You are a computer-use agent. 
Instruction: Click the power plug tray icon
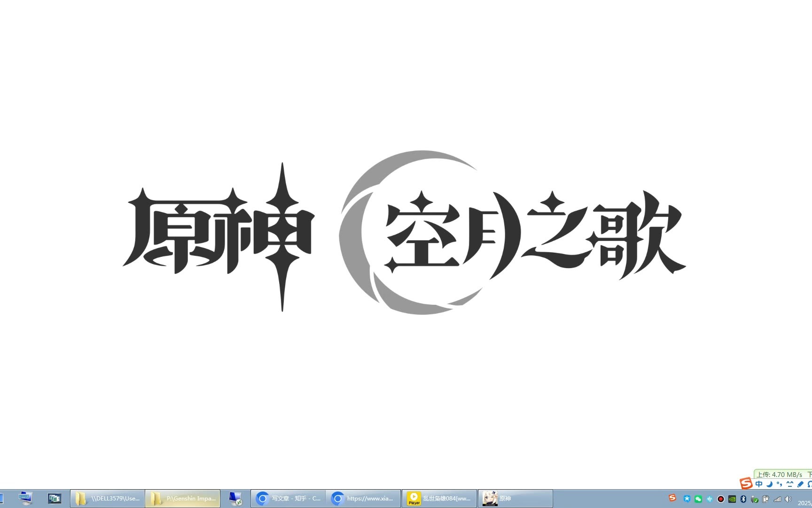[x=766, y=499]
